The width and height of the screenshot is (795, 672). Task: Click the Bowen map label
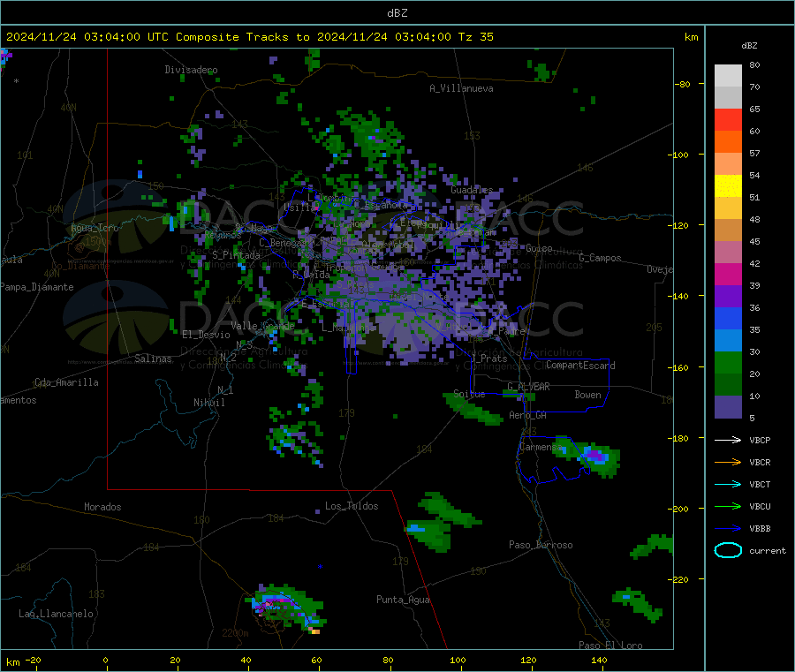587,396
